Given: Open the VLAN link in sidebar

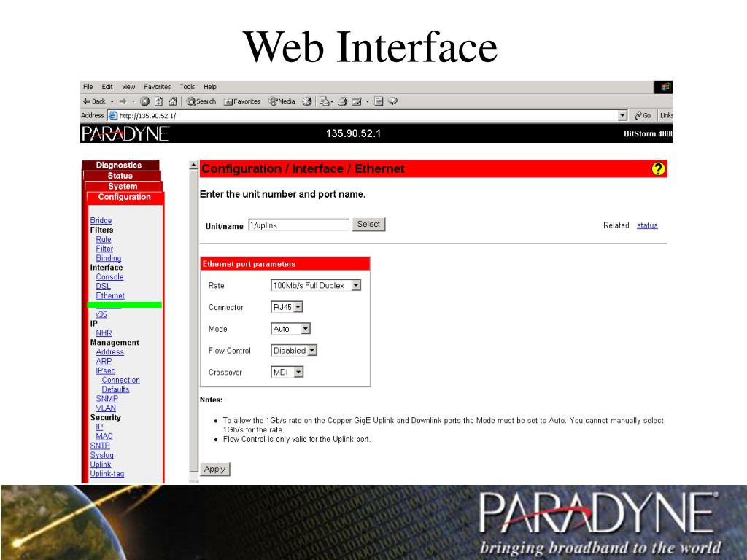Looking at the screenshot, I should (x=106, y=408).
